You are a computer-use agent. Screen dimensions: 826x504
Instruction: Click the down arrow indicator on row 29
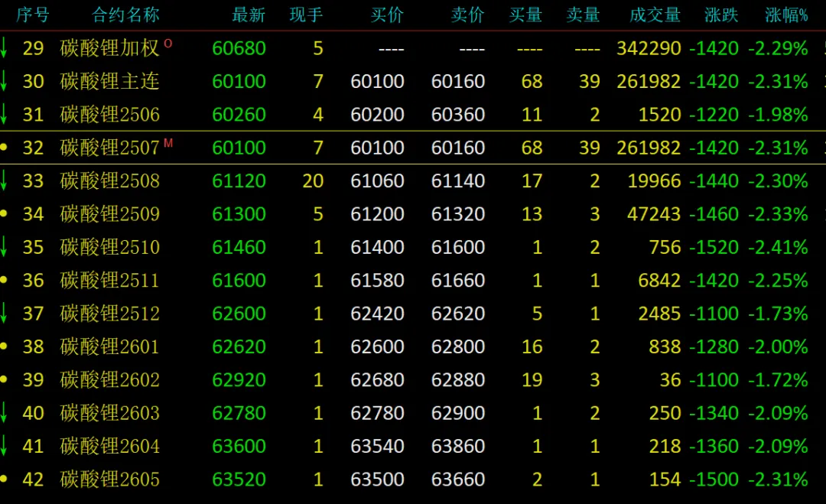[x=3, y=47]
